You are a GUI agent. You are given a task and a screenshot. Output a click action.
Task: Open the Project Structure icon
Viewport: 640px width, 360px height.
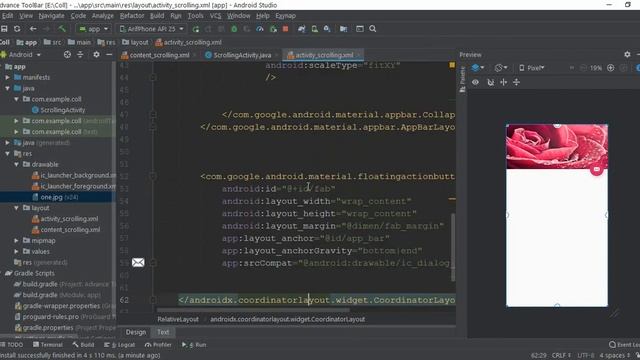[x=343, y=29]
